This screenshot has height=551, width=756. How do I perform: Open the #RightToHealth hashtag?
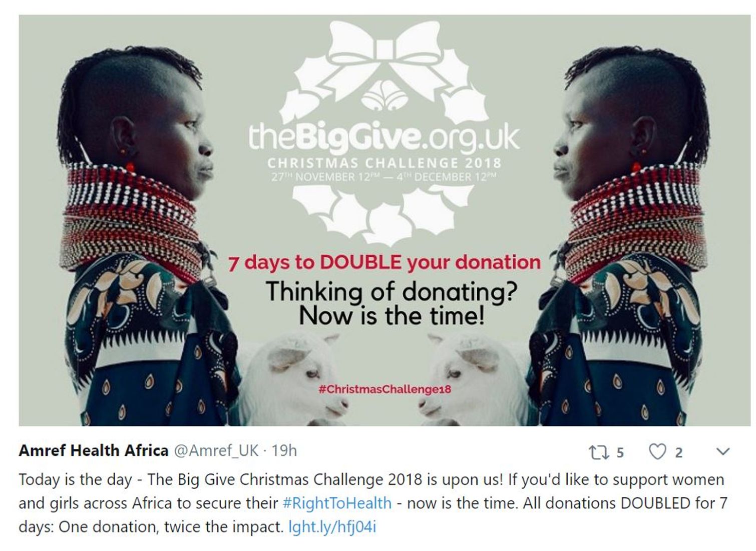[x=337, y=502]
